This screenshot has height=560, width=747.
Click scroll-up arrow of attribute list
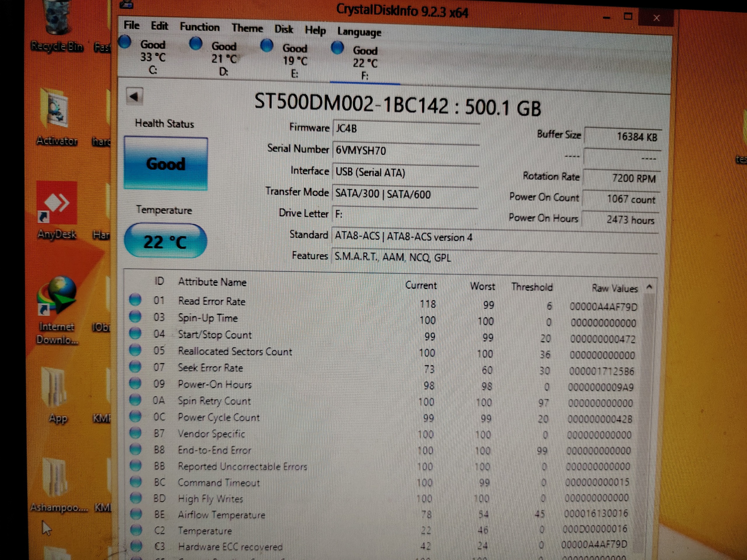click(649, 287)
